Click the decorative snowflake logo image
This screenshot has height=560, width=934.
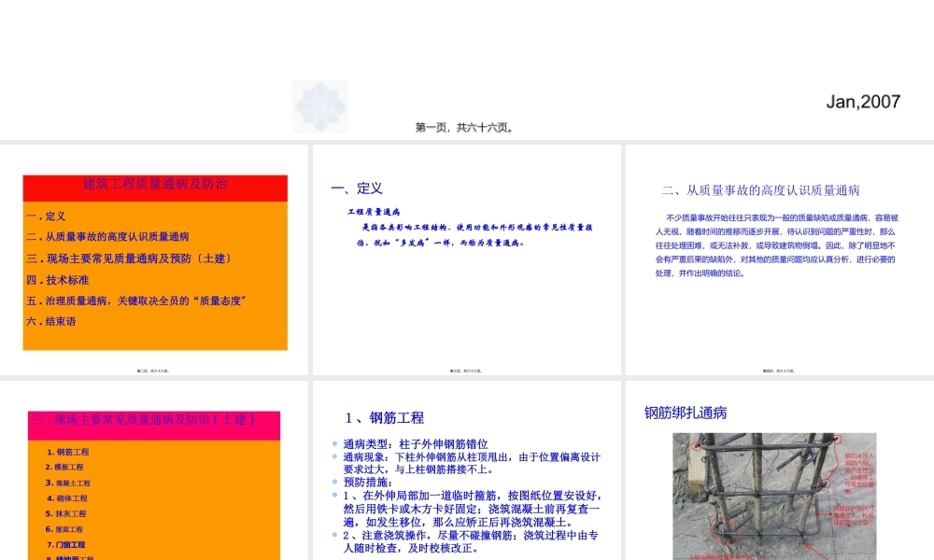tap(320, 105)
